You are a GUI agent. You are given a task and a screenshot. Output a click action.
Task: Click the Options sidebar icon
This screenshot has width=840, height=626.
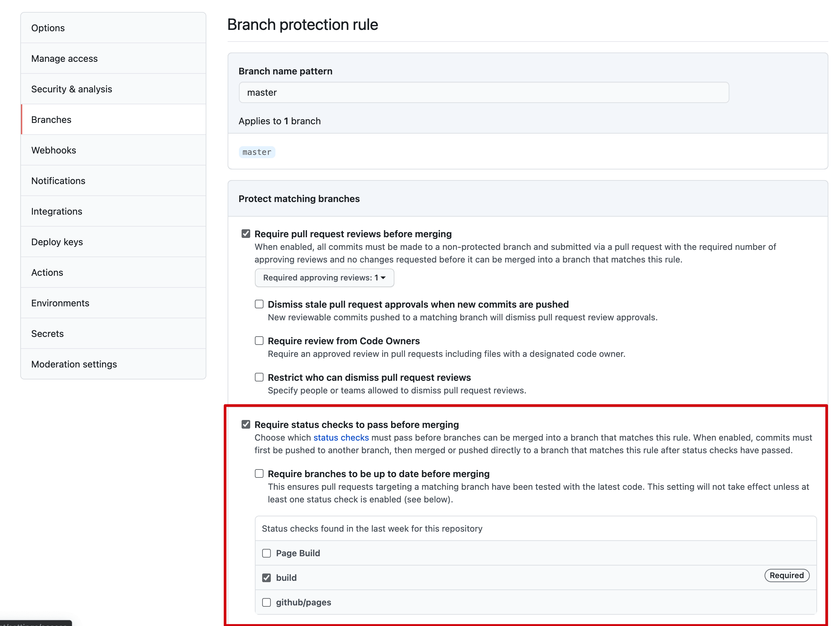[113, 28]
